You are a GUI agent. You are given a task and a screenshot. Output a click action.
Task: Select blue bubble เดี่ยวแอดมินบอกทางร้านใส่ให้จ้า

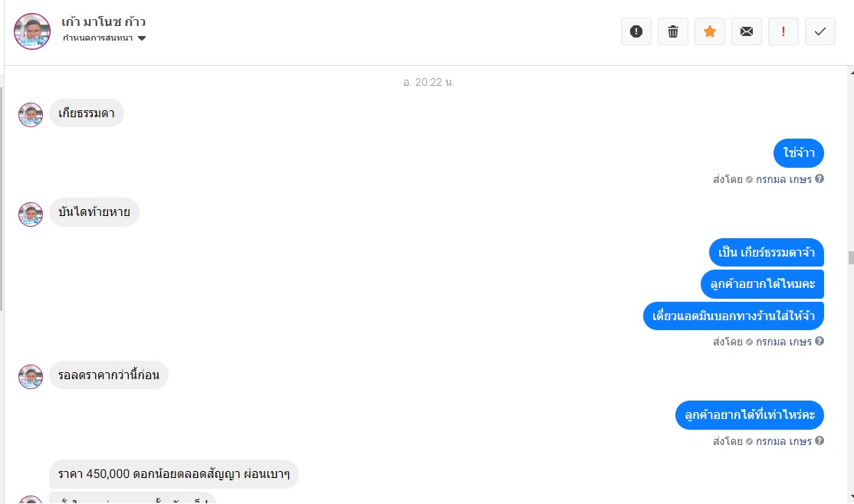[734, 316]
